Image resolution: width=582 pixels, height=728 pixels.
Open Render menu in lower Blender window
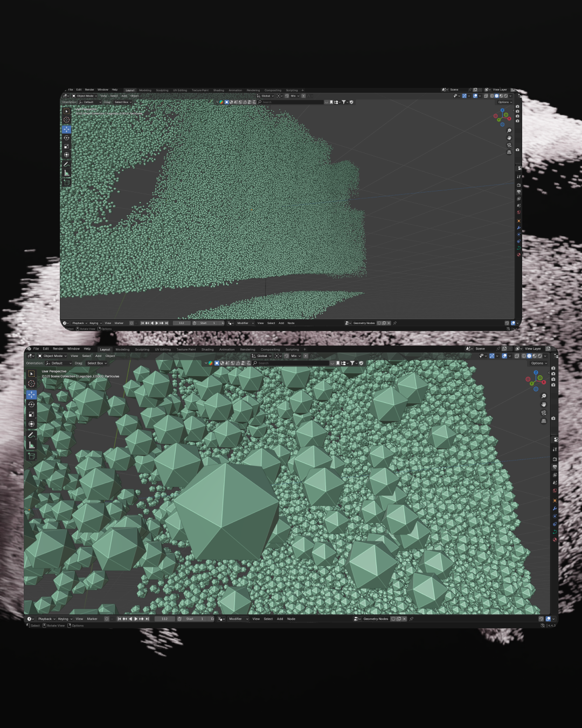58,348
